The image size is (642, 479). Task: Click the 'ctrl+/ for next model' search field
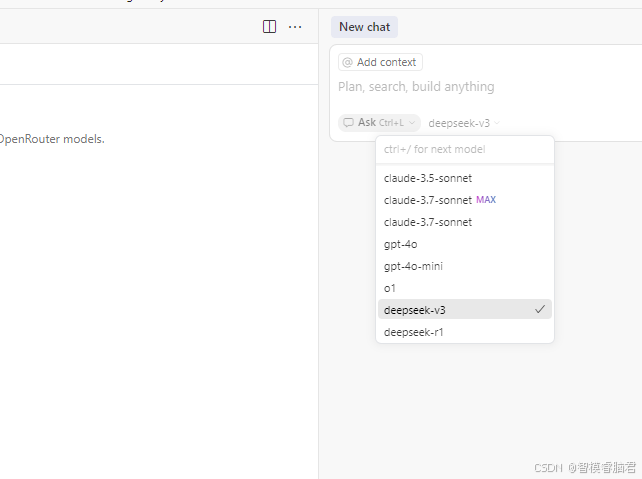point(465,149)
